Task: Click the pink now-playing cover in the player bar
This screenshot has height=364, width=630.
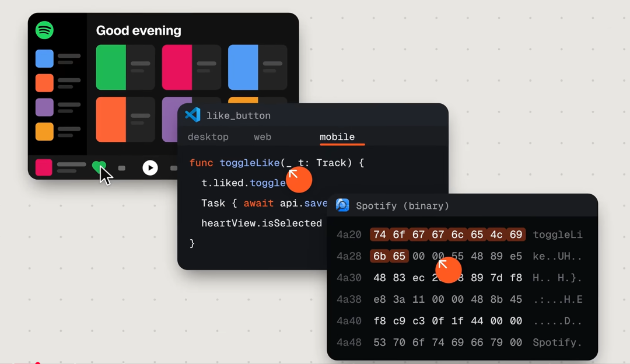Action: [44, 167]
